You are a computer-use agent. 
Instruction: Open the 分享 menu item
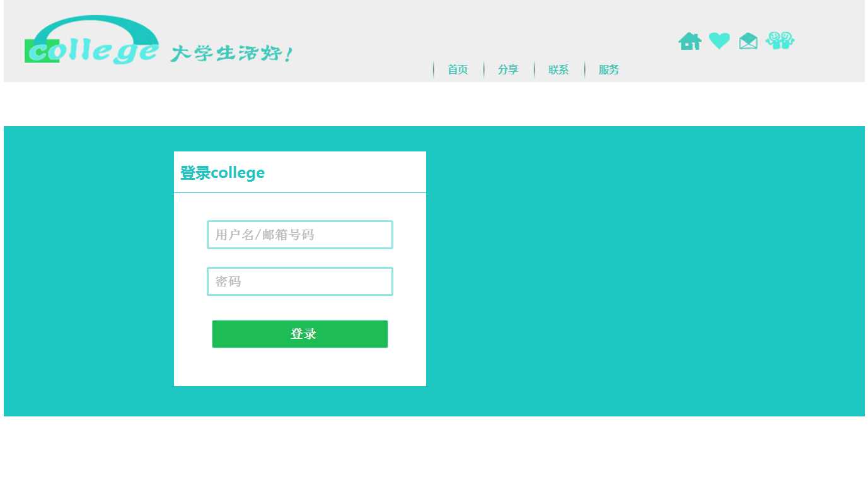coord(508,70)
